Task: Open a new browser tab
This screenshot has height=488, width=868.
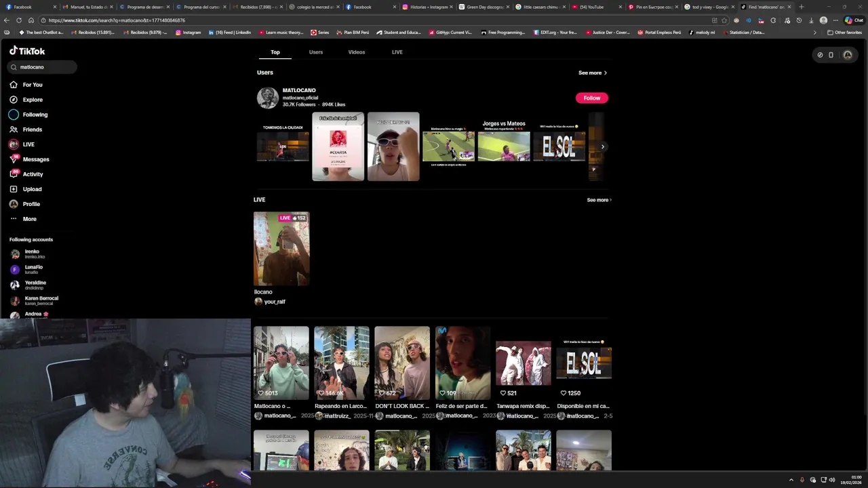Action: (x=802, y=7)
